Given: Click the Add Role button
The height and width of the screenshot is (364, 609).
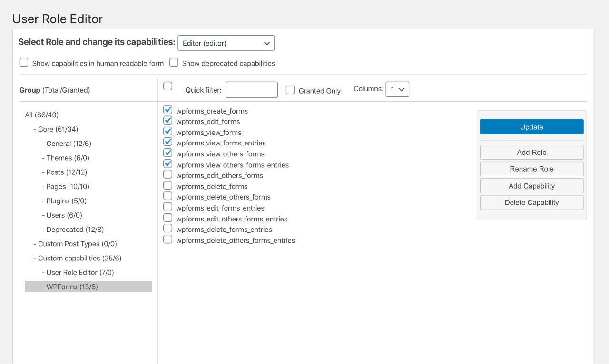Looking at the screenshot, I should tap(531, 153).
